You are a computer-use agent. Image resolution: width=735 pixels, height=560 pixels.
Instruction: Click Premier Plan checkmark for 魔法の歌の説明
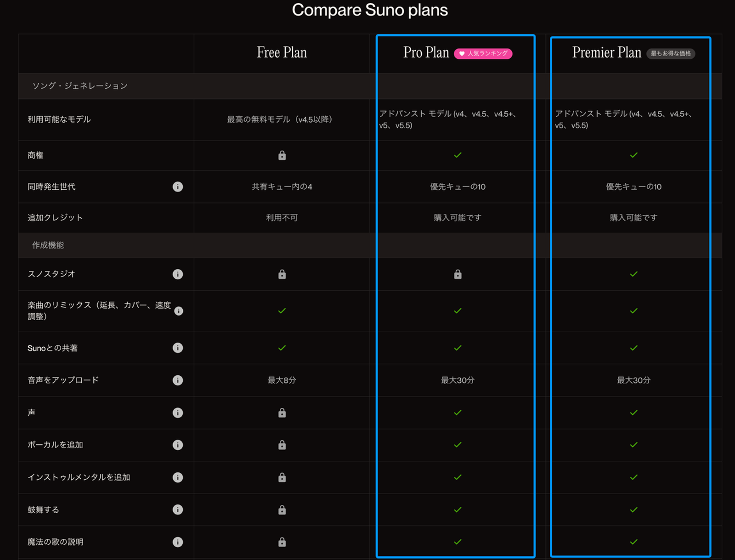[x=634, y=542]
